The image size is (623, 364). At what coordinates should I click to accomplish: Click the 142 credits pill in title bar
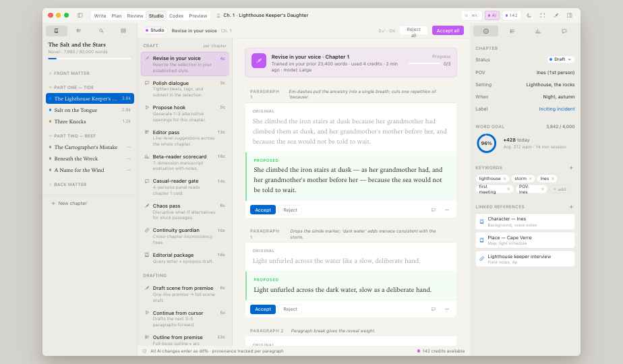click(511, 15)
